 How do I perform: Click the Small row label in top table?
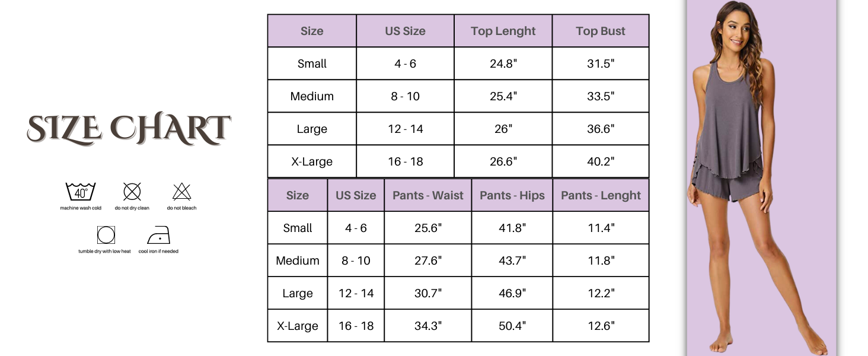[312, 63]
